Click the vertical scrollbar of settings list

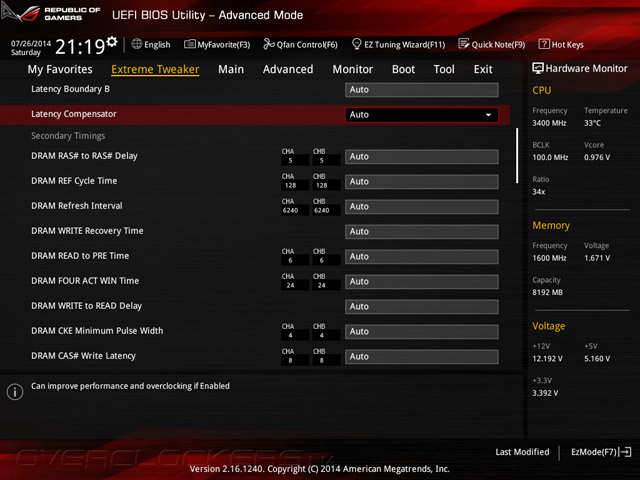pyautogui.click(x=517, y=156)
